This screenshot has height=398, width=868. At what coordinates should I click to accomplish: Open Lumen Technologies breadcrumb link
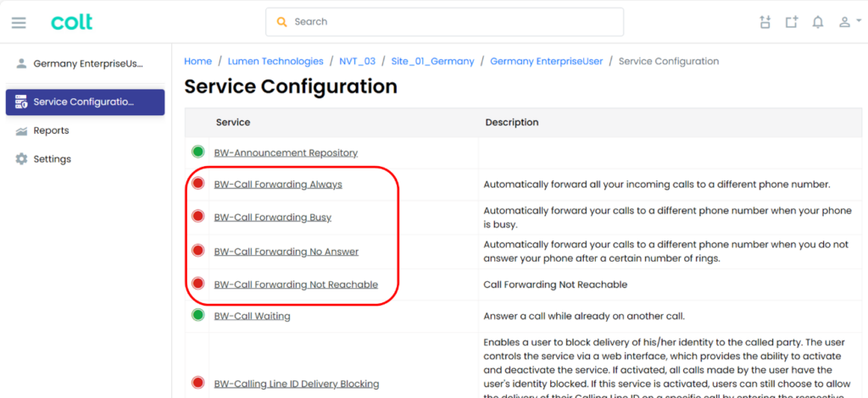pyautogui.click(x=275, y=61)
